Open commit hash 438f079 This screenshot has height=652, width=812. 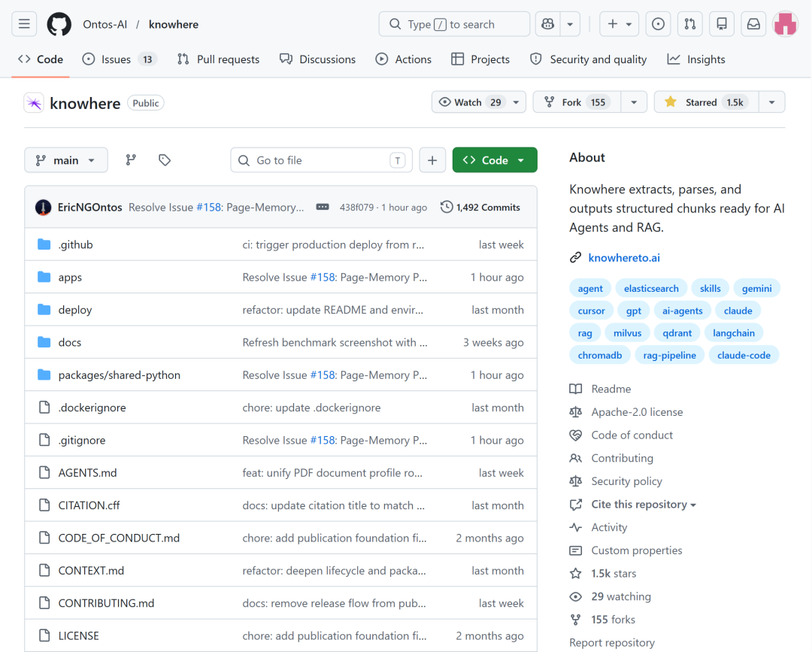pyautogui.click(x=356, y=207)
